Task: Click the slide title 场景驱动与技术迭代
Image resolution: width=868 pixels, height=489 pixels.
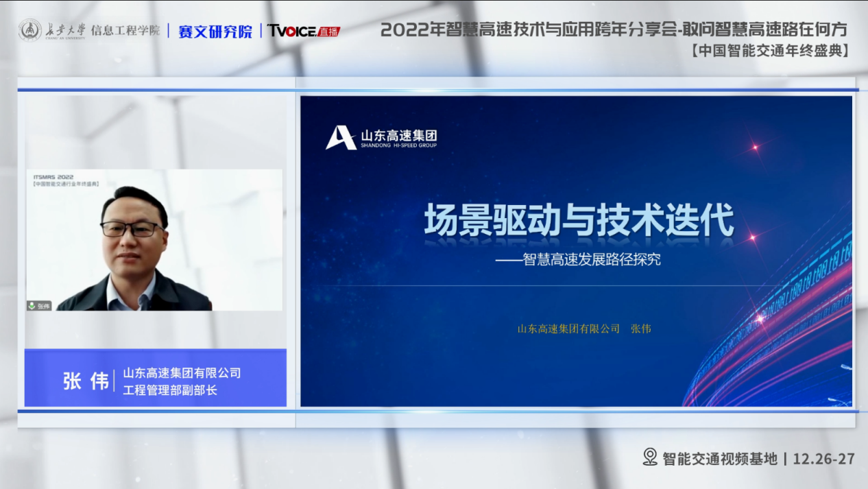Action: pos(578,221)
